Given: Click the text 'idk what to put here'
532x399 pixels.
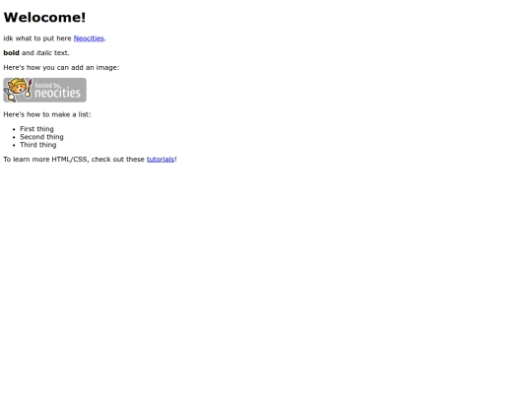Looking at the screenshot, I should pos(37,38).
